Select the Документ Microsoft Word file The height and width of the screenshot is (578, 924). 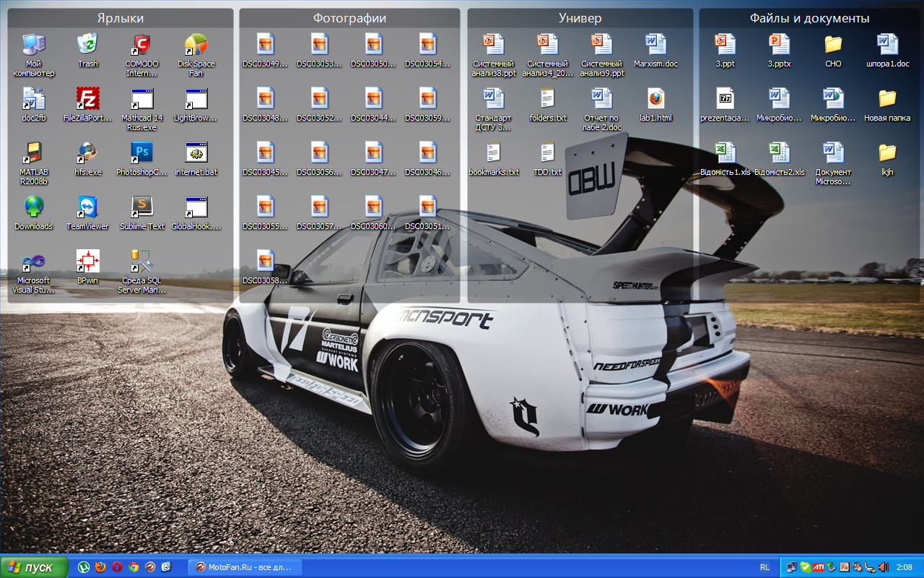point(834,153)
